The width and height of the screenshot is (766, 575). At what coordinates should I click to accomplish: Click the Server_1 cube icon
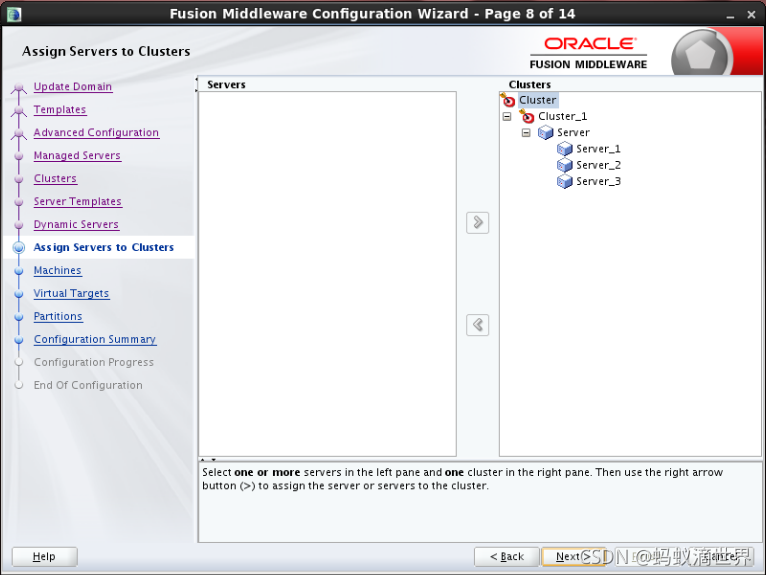pyautogui.click(x=564, y=149)
